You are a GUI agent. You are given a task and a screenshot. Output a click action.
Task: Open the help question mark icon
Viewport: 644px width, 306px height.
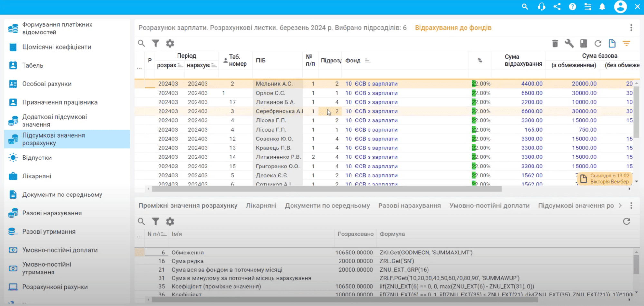tap(572, 7)
